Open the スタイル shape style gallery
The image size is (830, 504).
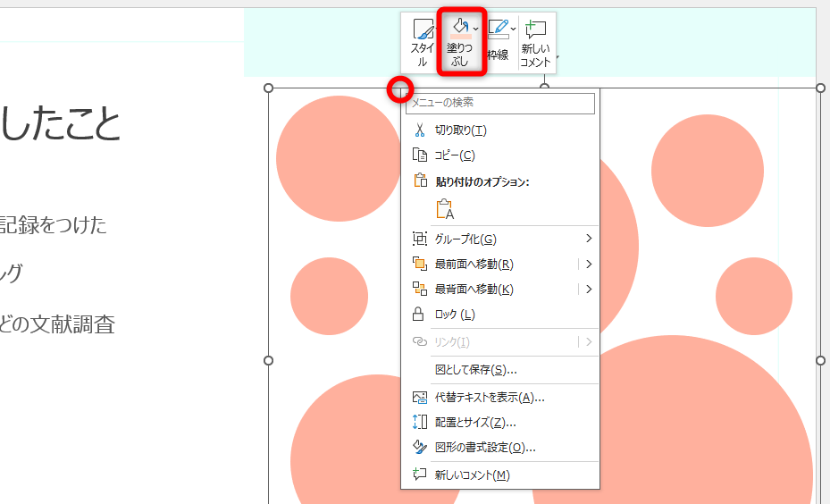[423, 44]
